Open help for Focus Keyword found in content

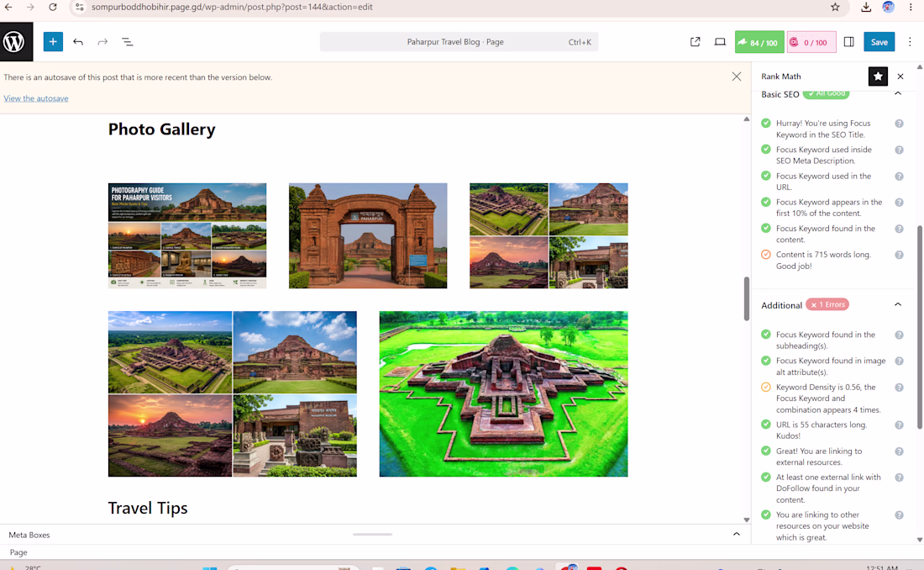click(x=900, y=229)
